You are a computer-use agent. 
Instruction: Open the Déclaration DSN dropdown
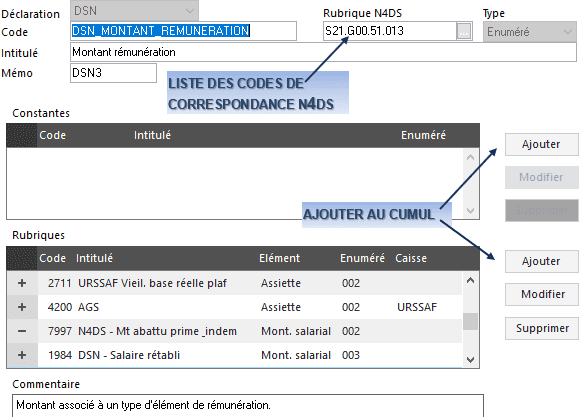(134, 11)
